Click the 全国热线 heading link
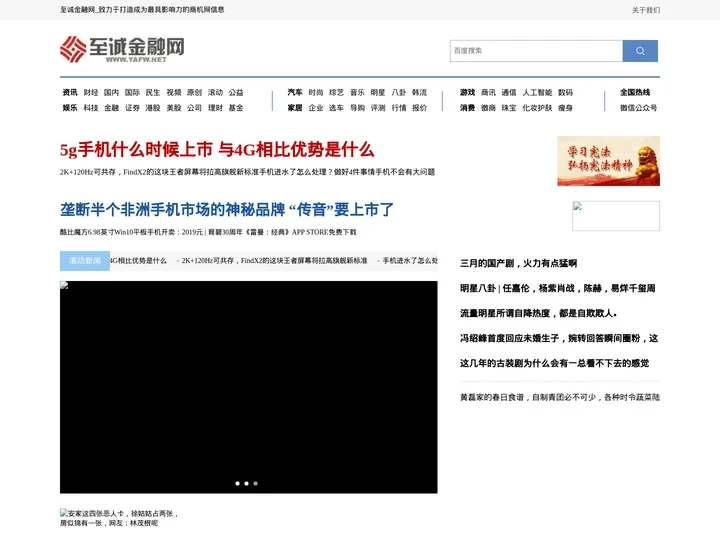Image resolution: width=720 pixels, height=540 pixels. [635, 92]
